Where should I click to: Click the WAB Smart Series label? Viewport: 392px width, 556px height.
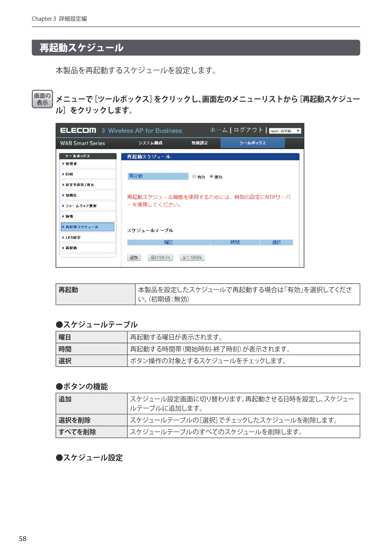coord(82,143)
